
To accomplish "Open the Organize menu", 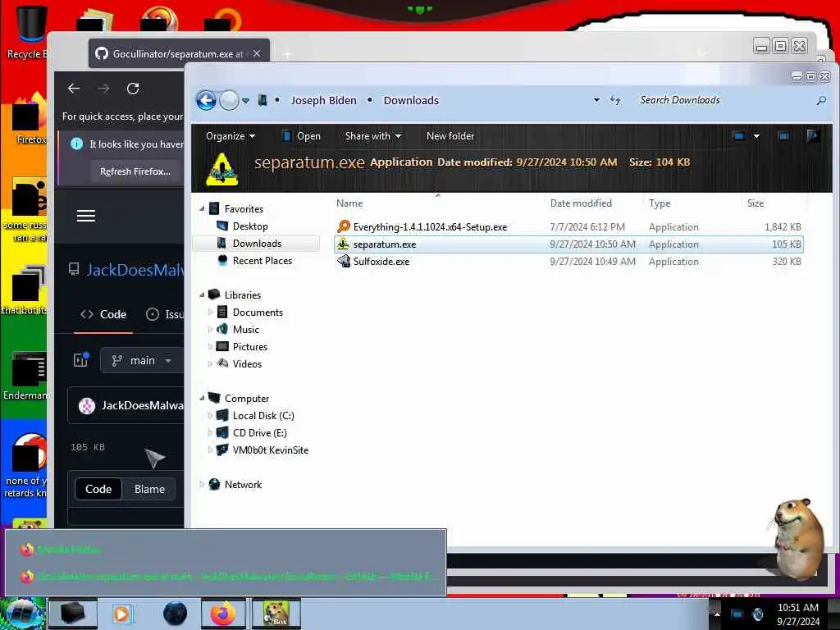I will click(231, 136).
